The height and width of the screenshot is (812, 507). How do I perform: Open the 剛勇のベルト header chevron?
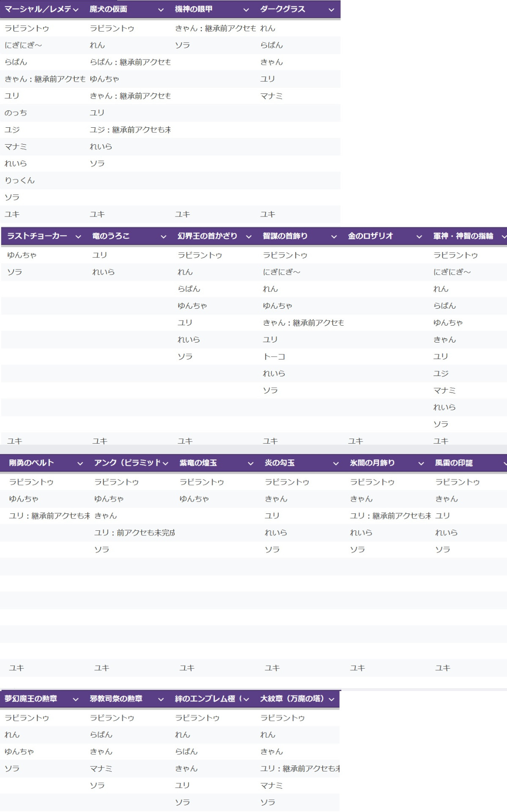(x=80, y=464)
